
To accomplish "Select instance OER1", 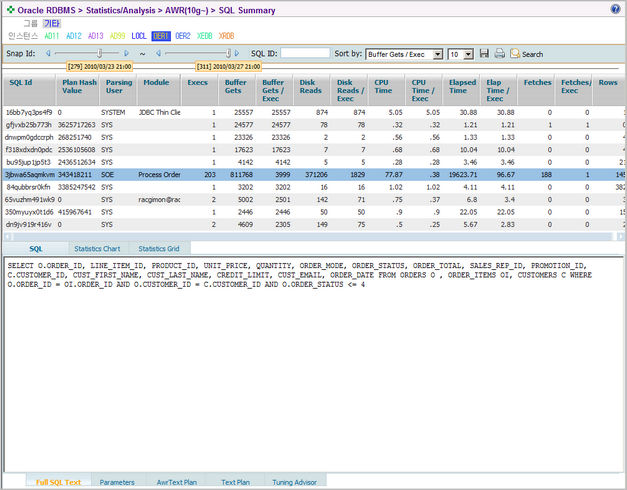I will click(161, 36).
